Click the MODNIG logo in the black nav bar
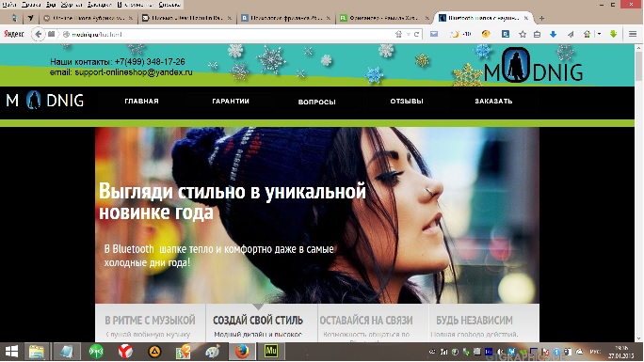Image resolution: width=644 pixels, height=362 pixels. (x=45, y=101)
